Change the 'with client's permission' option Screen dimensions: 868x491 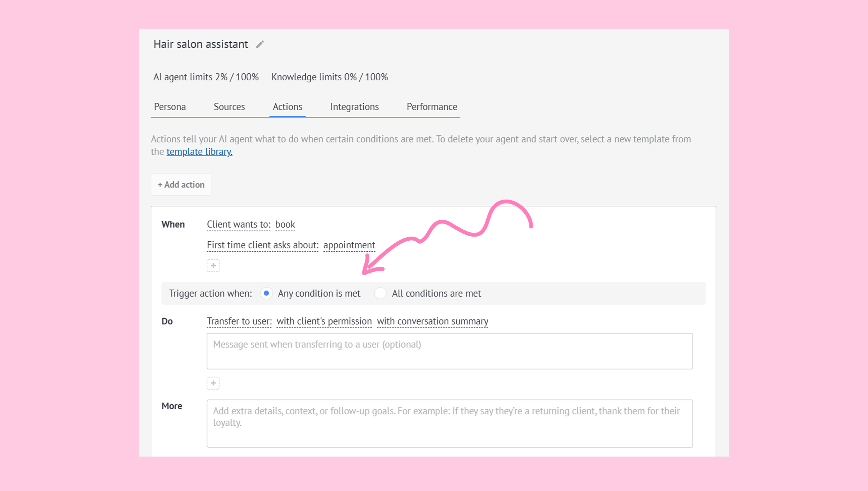pyautogui.click(x=324, y=321)
